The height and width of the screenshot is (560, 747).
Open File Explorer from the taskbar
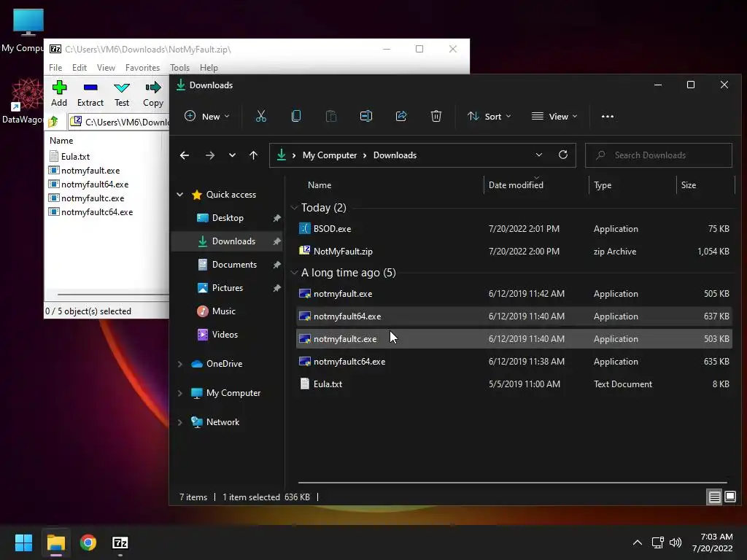point(55,542)
